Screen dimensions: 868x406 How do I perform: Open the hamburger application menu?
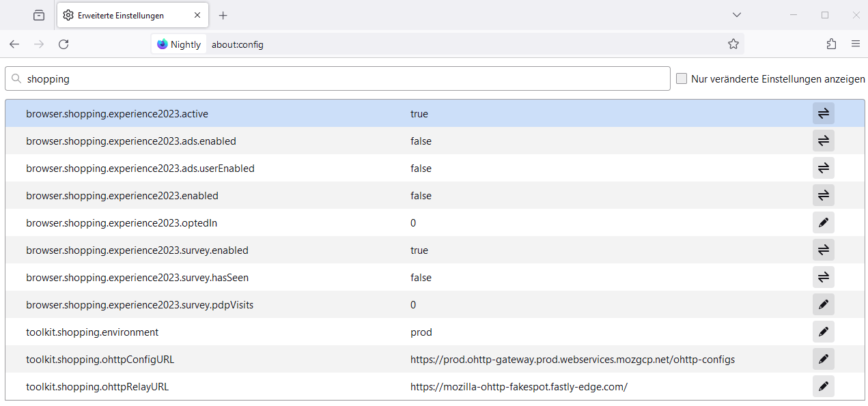(855, 44)
